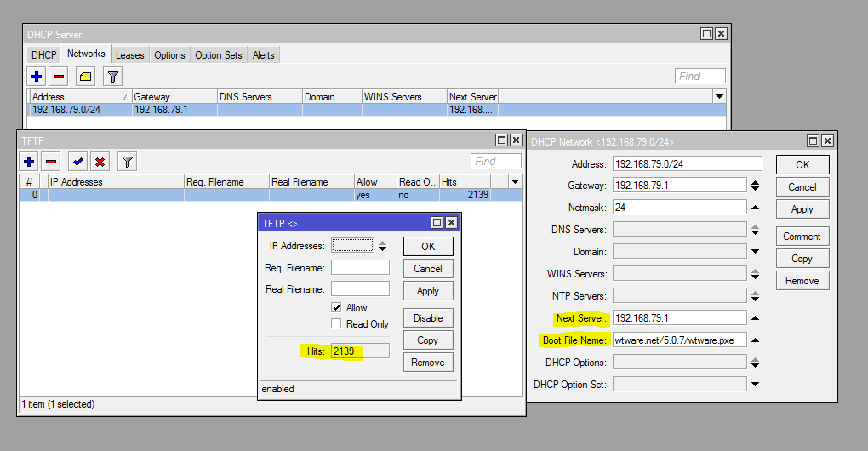Uncheck the Allow checkbox in TFTP dialog
The height and width of the screenshot is (451, 868).
point(337,308)
